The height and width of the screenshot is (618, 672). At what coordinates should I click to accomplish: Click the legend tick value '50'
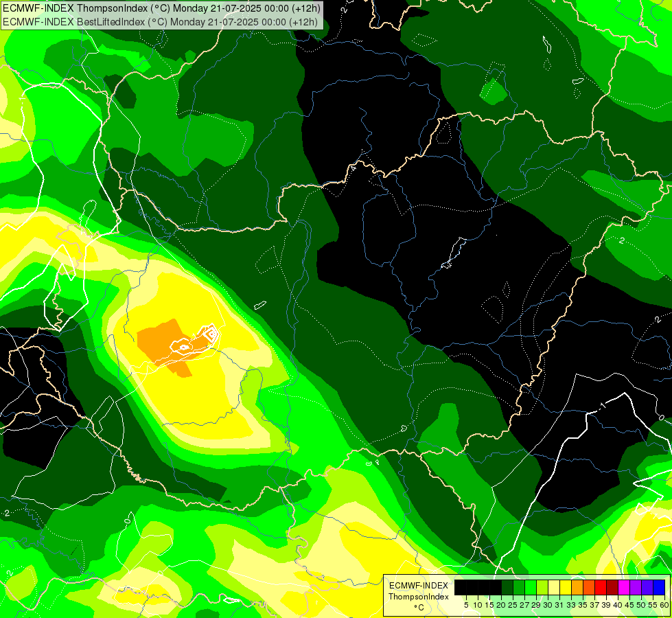(x=642, y=605)
